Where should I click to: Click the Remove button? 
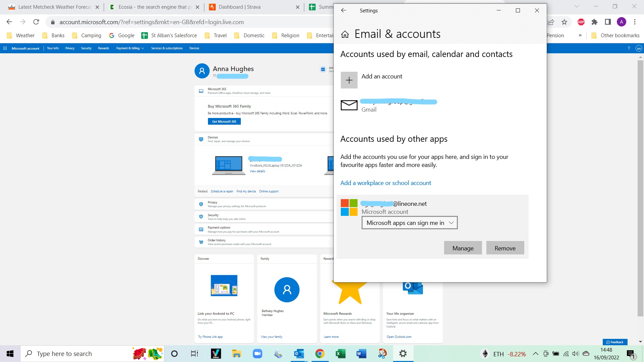coord(505,248)
